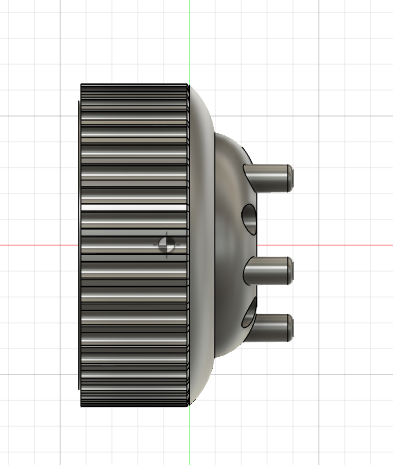Screen dimensions: 393x465
Task: Select the rounded tip of the bottom pin
Action: [x=291, y=328]
